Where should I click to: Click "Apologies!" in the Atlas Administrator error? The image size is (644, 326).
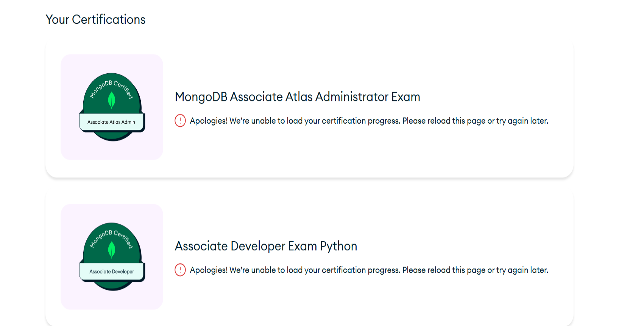click(x=209, y=121)
